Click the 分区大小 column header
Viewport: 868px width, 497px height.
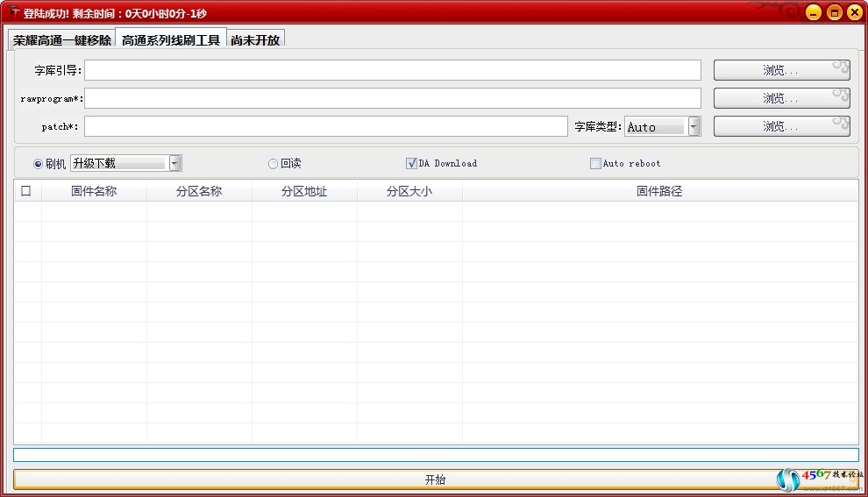tap(409, 191)
